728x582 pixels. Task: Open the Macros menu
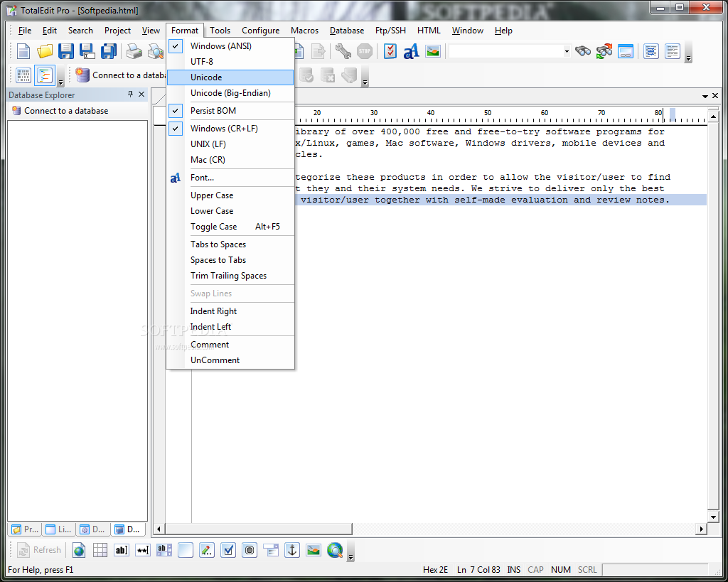click(304, 31)
